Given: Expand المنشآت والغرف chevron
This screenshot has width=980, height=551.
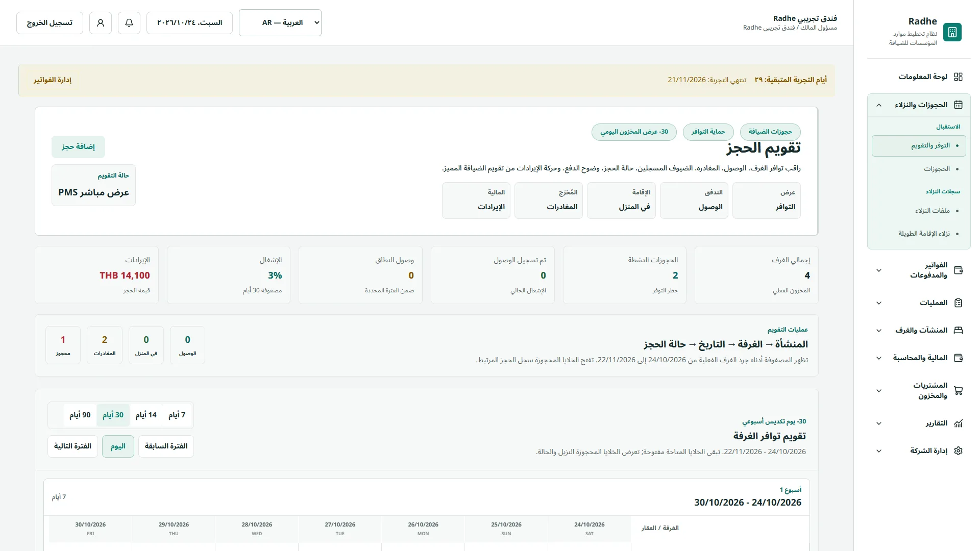Looking at the screenshot, I should pyautogui.click(x=879, y=331).
